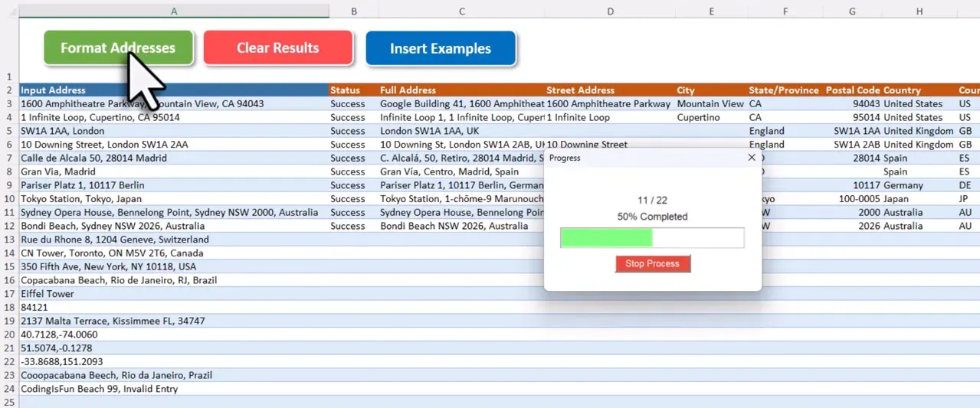
Task: Click the City header cell
Action: [x=712, y=90]
